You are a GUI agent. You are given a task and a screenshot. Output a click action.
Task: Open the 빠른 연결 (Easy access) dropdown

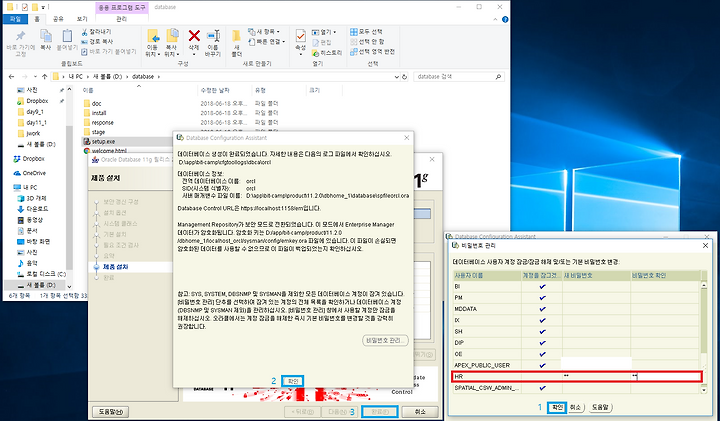[267, 42]
